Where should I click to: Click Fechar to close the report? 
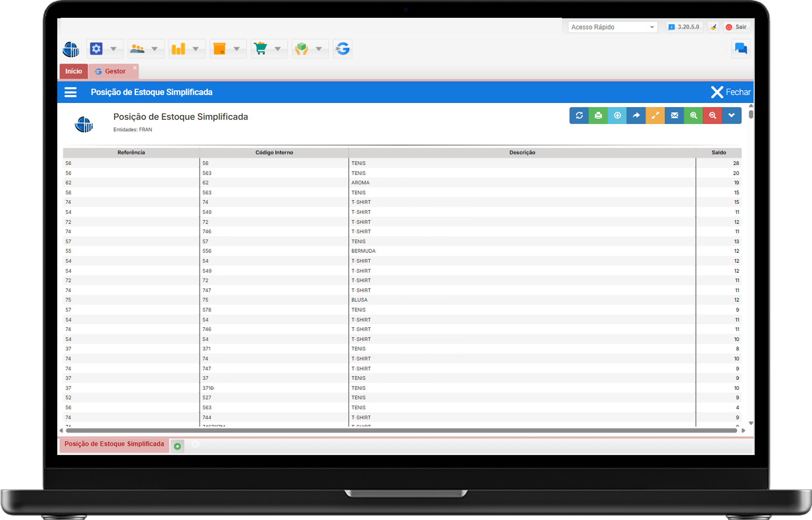(x=731, y=92)
